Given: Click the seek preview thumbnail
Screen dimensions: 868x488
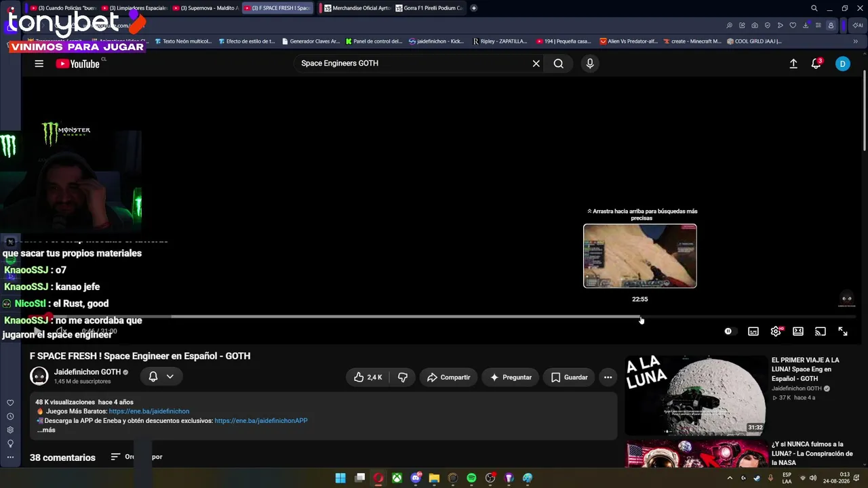Looking at the screenshot, I should click(x=640, y=256).
